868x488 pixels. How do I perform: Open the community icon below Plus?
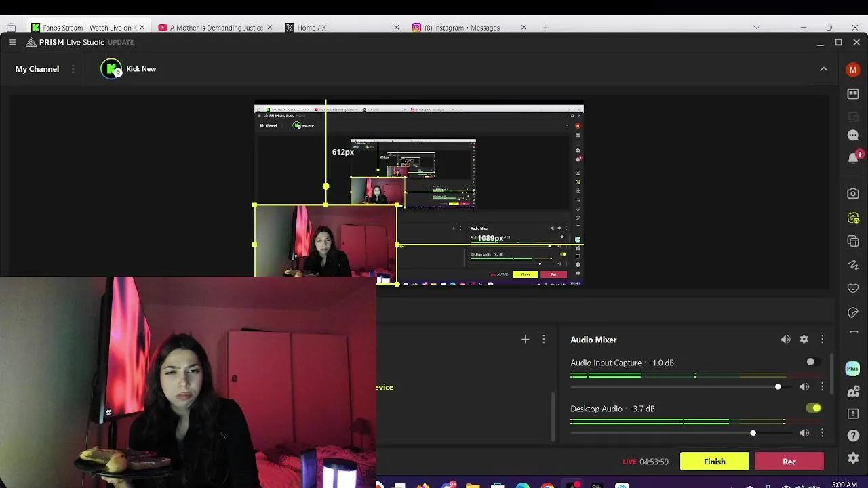tap(853, 392)
